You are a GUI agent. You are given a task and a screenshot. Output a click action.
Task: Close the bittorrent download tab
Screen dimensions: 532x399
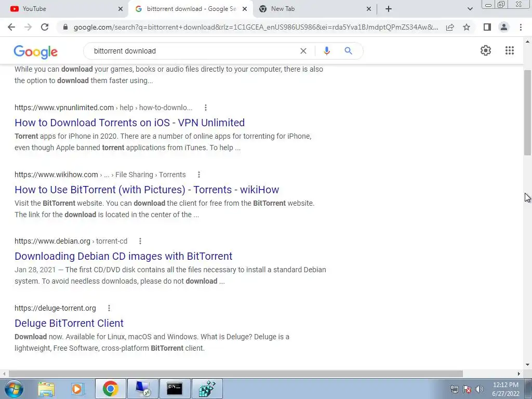(x=245, y=9)
